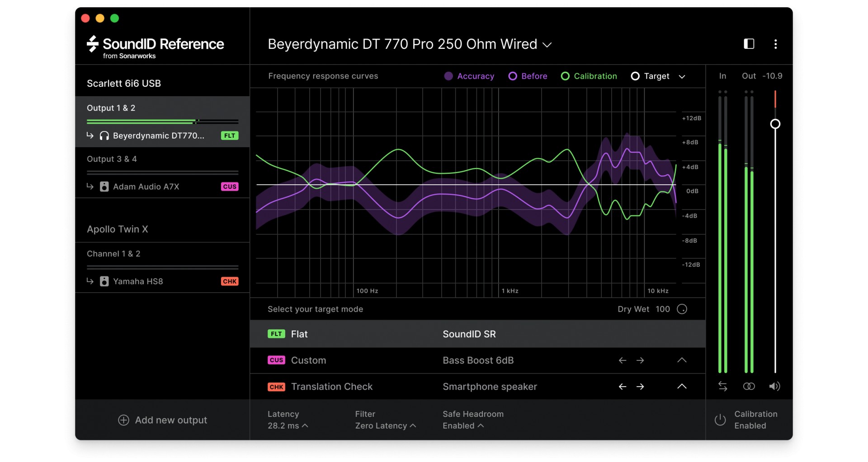Screen dimensions: 868x462
Task: Click the SoundID Reference logo
Action: [155, 47]
